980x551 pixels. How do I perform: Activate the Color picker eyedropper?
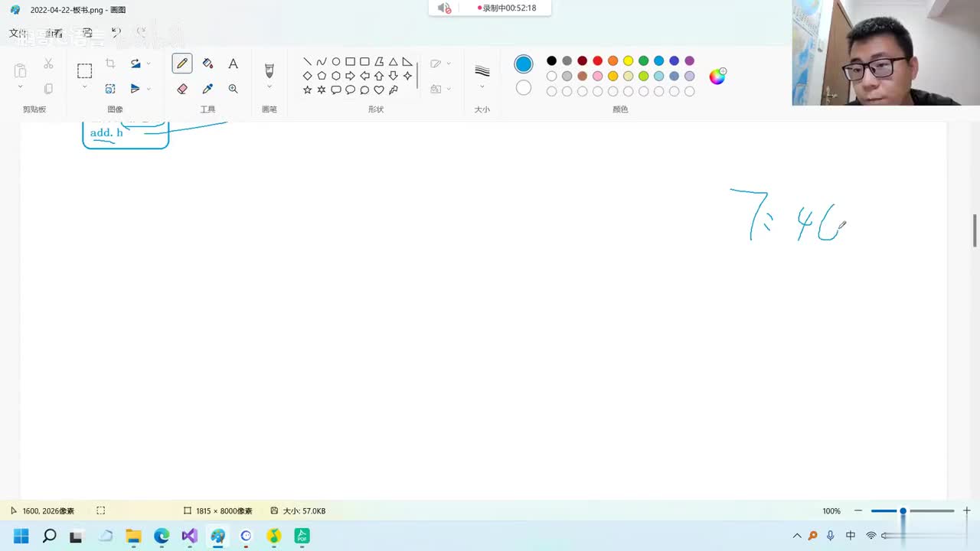coord(207,89)
